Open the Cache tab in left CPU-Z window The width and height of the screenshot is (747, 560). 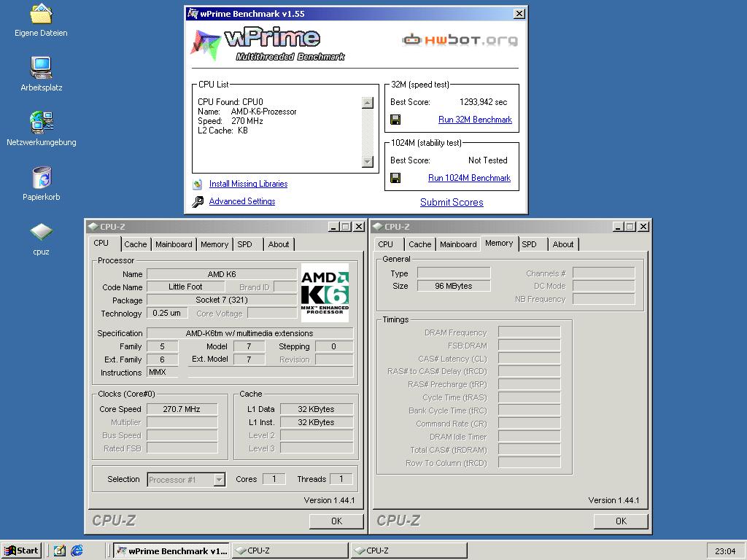[x=135, y=244]
